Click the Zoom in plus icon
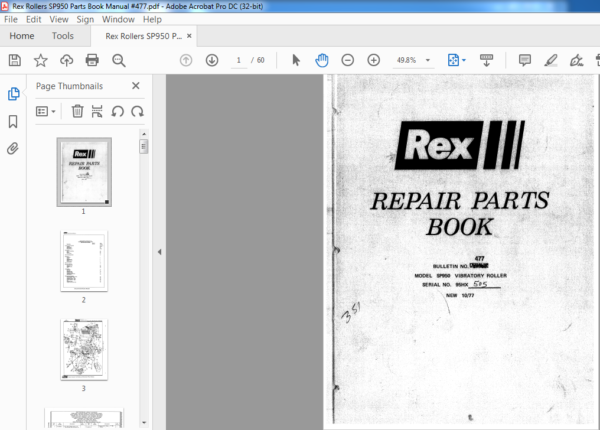The image size is (600, 430). tap(373, 60)
